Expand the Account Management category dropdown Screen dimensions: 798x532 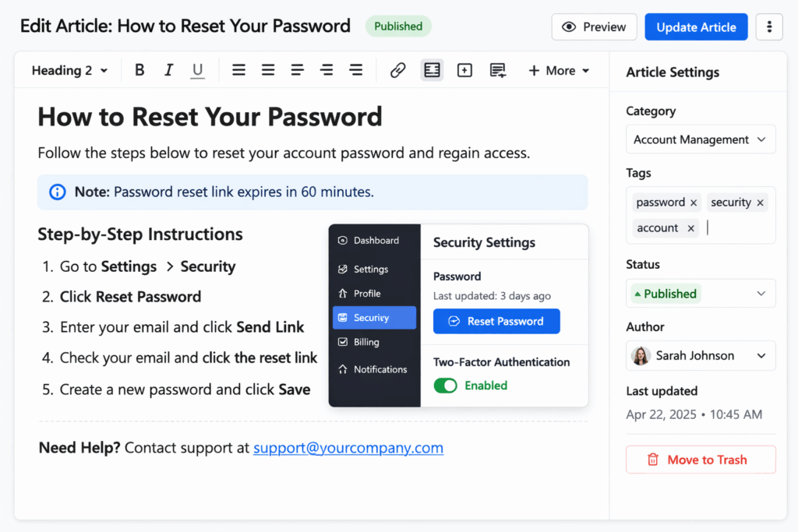701,139
